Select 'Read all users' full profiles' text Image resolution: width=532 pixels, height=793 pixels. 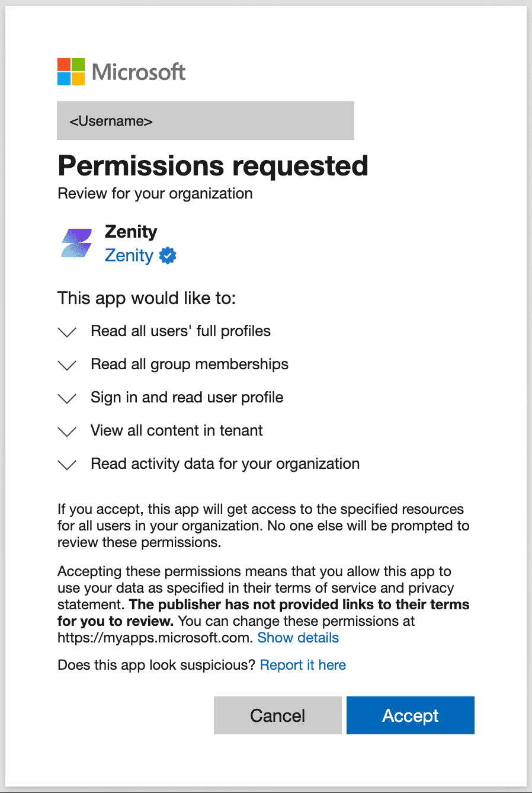point(181,331)
